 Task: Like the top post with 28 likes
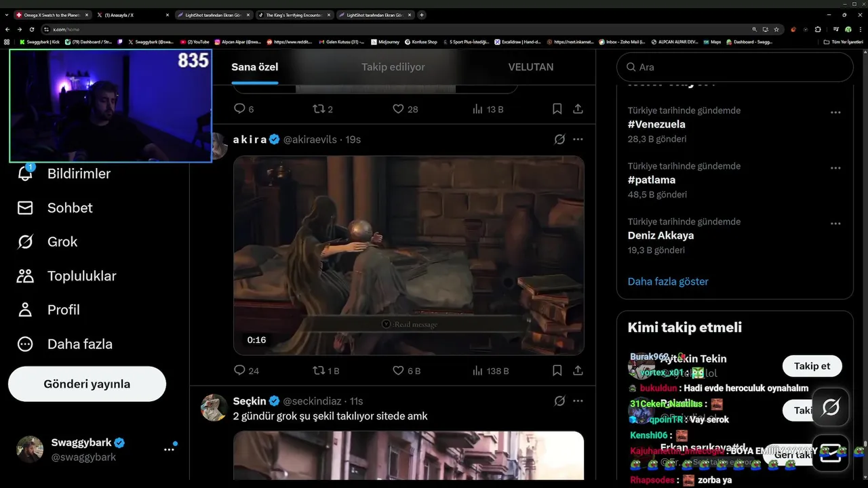(x=399, y=108)
